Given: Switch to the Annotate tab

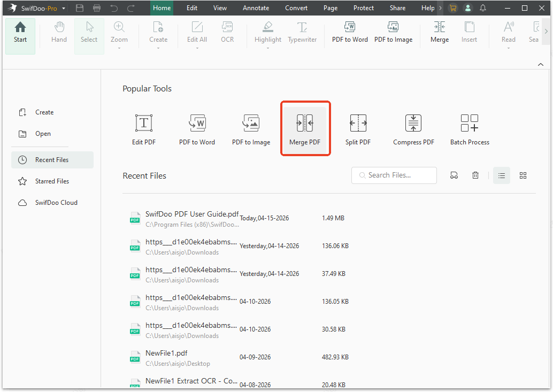Looking at the screenshot, I should click(x=256, y=8).
